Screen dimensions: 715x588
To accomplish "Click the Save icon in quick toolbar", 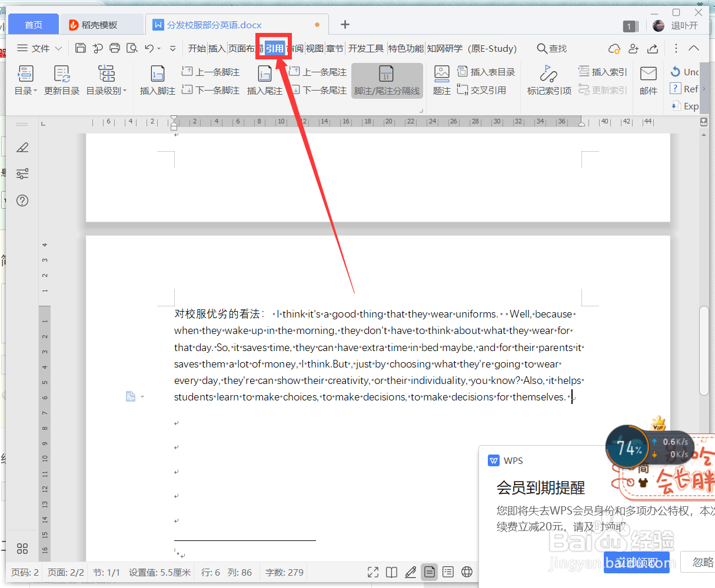I will tap(81, 48).
